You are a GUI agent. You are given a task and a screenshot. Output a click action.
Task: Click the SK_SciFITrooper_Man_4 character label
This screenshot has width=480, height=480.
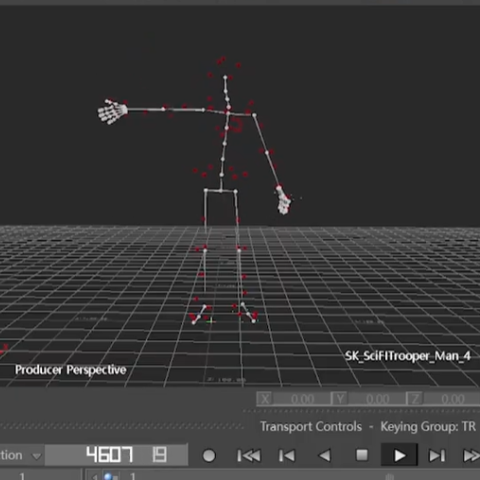pos(407,356)
